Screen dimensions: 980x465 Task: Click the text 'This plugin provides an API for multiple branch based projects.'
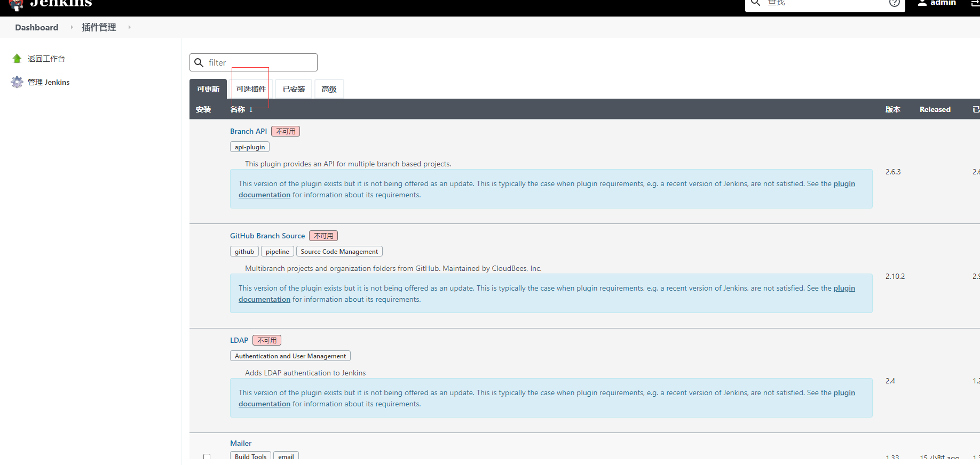click(x=348, y=164)
